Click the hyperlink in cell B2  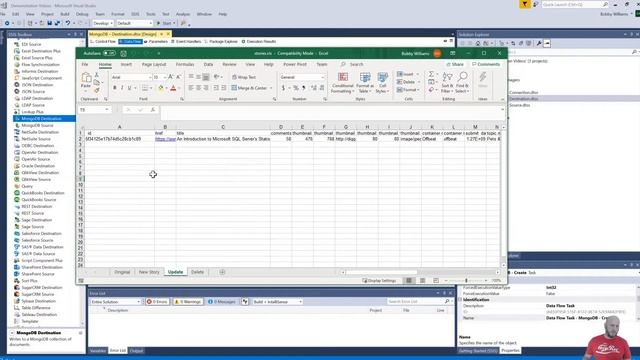pos(165,139)
